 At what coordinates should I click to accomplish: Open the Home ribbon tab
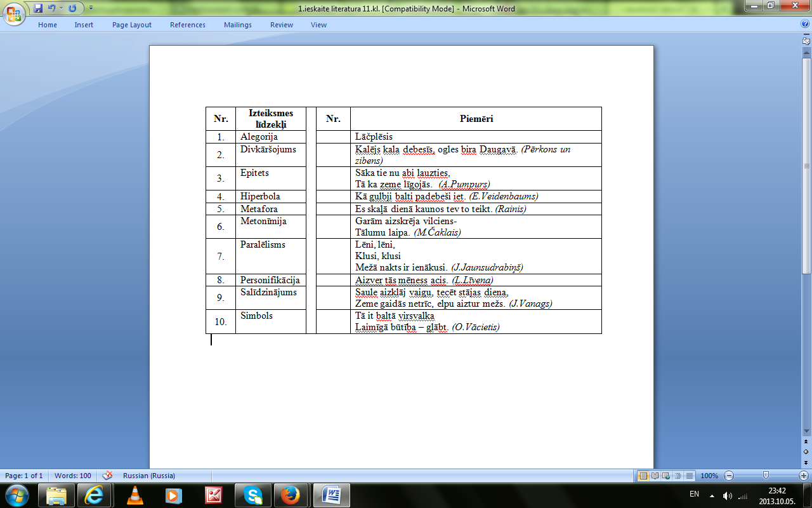click(48, 25)
